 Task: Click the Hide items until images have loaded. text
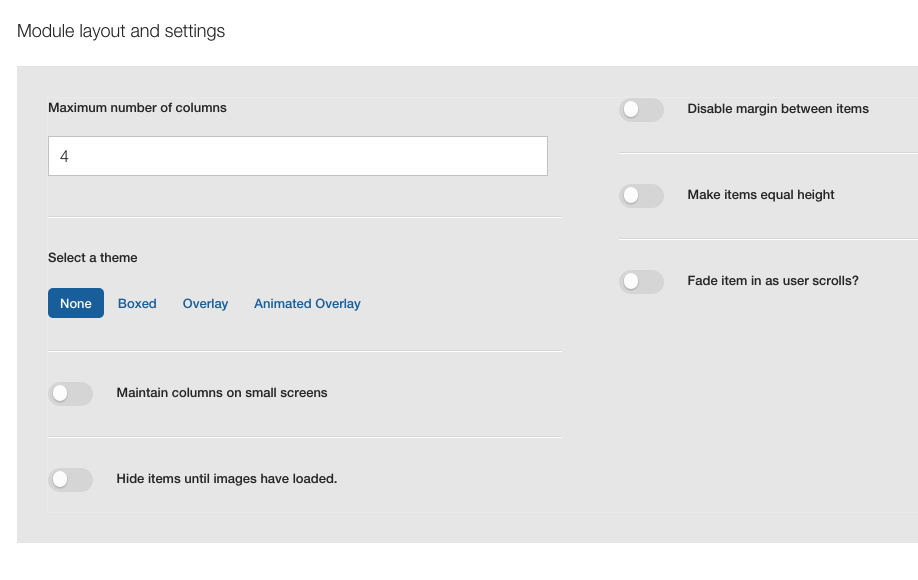[227, 479]
